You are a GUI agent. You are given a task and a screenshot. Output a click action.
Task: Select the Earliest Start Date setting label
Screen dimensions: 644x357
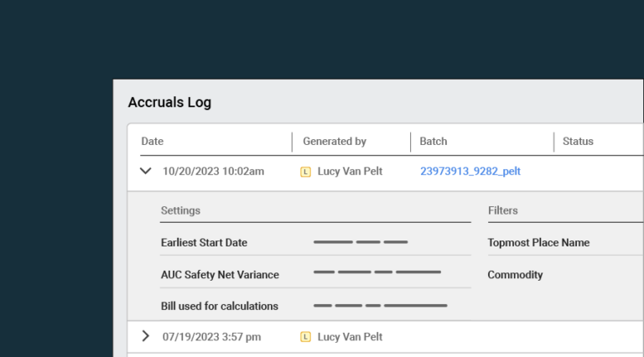click(204, 242)
